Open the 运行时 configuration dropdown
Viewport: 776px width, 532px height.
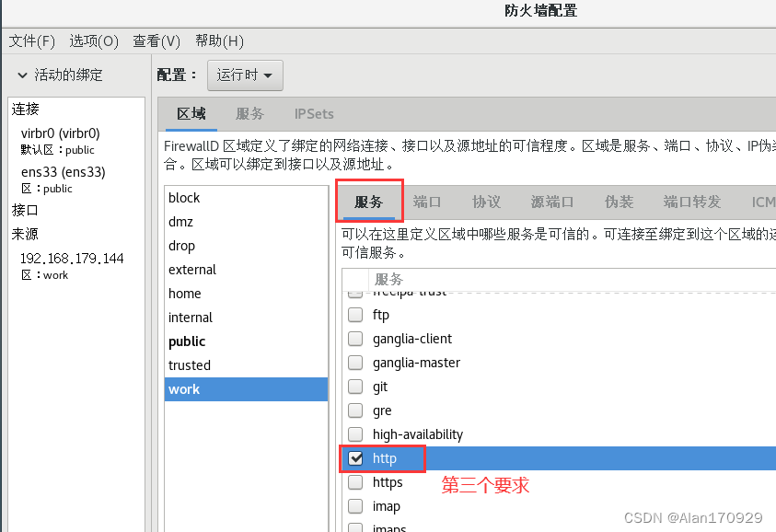[x=245, y=75]
